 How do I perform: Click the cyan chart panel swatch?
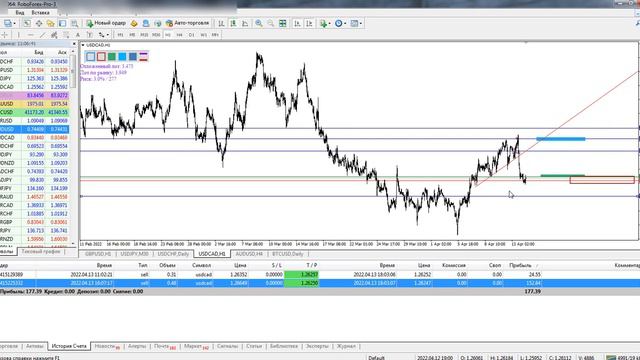pyautogui.click(x=122, y=56)
